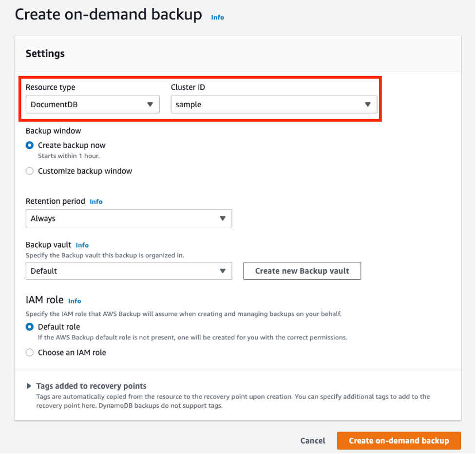Open the Backup vault Info link
The height and width of the screenshot is (454, 476).
pos(82,245)
